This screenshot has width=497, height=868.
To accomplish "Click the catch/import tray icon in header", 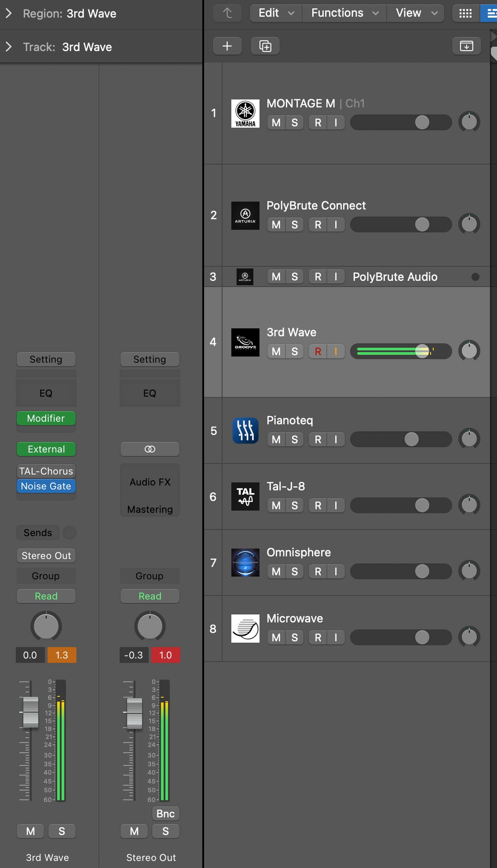I will coord(466,46).
